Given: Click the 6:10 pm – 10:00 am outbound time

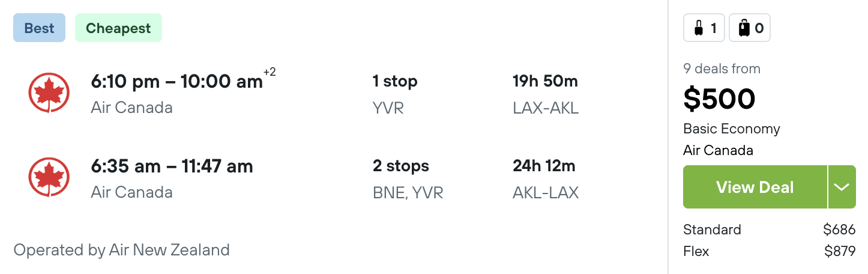Looking at the screenshot, I should pos(177,82).
